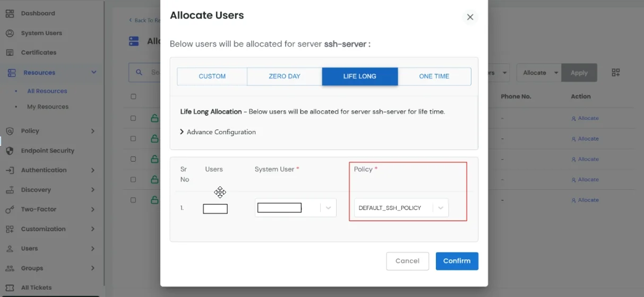Image resolution: width=644 pixels, height=297 pixels.
Task: Click the green lock icon in fifth row
Action: point(154,200)
